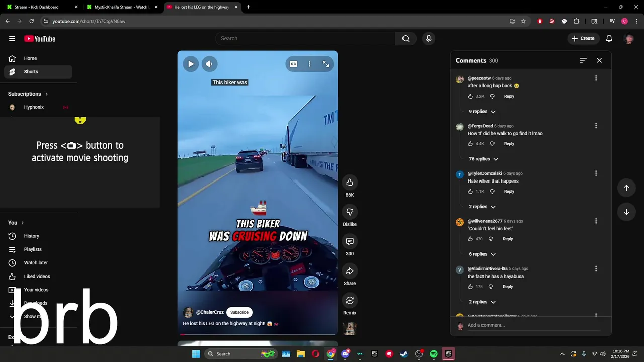Viewport: 644px width, 362px height.
Task: Click the Short's red progress bar
Action: 257,334
